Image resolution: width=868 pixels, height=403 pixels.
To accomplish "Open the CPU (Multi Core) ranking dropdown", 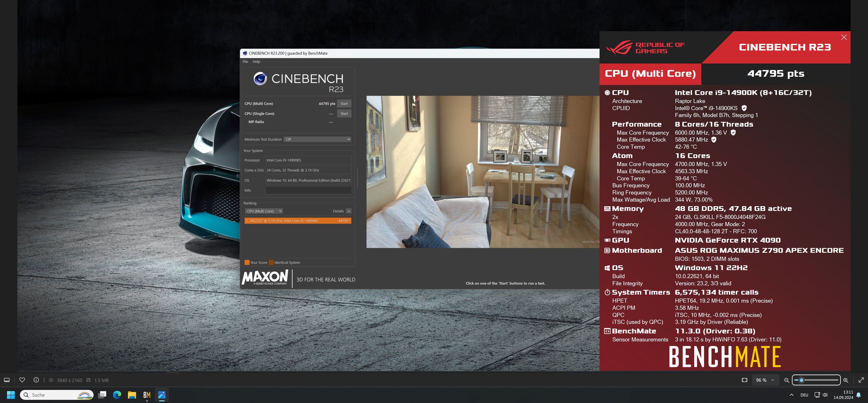I will (264, 211).
